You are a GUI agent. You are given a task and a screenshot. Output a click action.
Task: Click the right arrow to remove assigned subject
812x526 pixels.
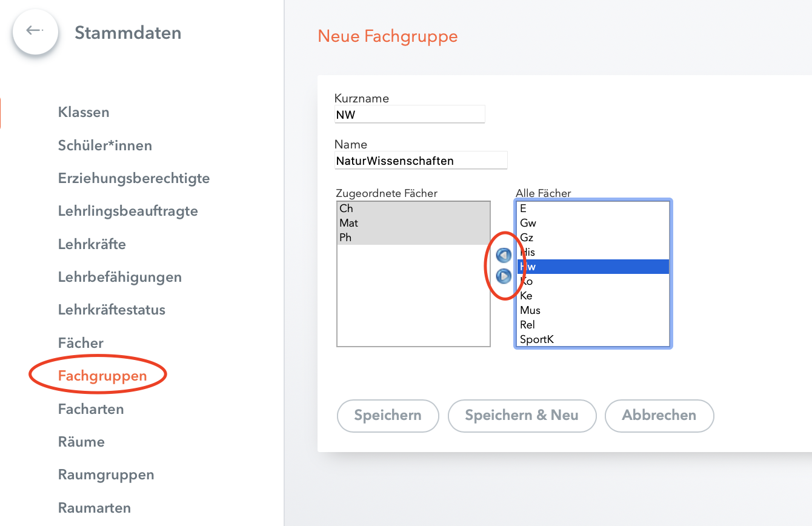[x=504, y=276]
